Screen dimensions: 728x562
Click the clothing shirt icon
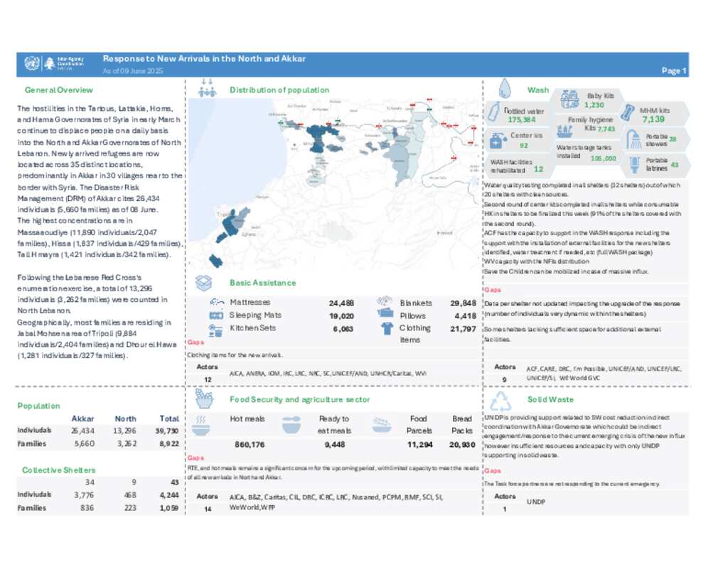tap(387, 328)
